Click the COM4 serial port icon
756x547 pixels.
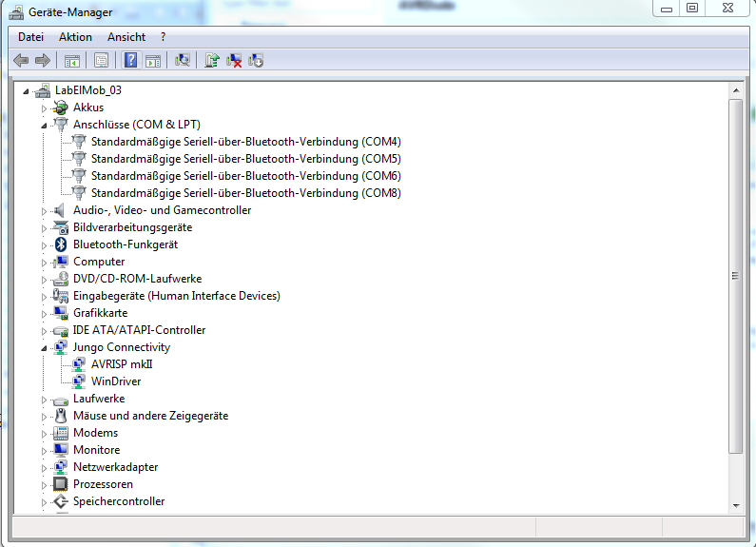point(79,142)
